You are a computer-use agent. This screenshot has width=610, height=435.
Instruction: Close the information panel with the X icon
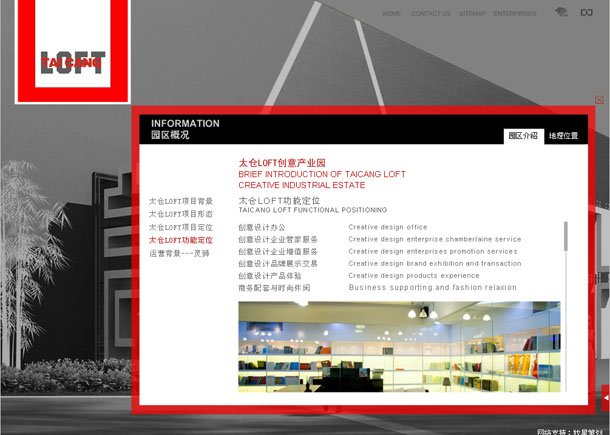599,100
